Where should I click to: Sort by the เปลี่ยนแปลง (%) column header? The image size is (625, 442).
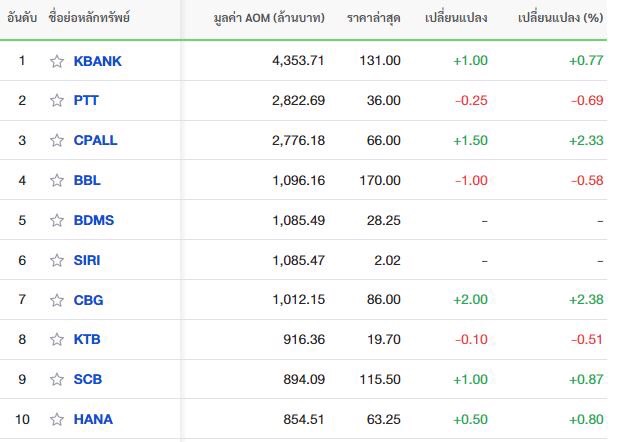560,18
